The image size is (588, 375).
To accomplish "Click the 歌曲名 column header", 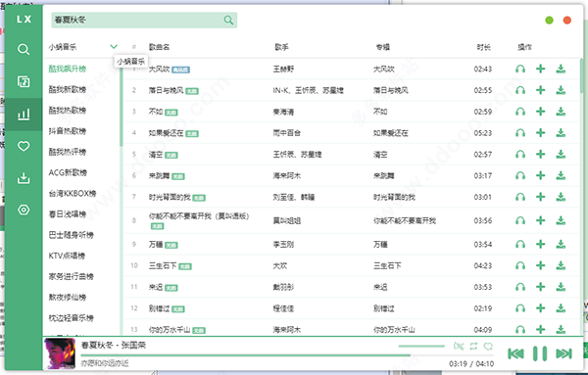I will tap(160, 47).
